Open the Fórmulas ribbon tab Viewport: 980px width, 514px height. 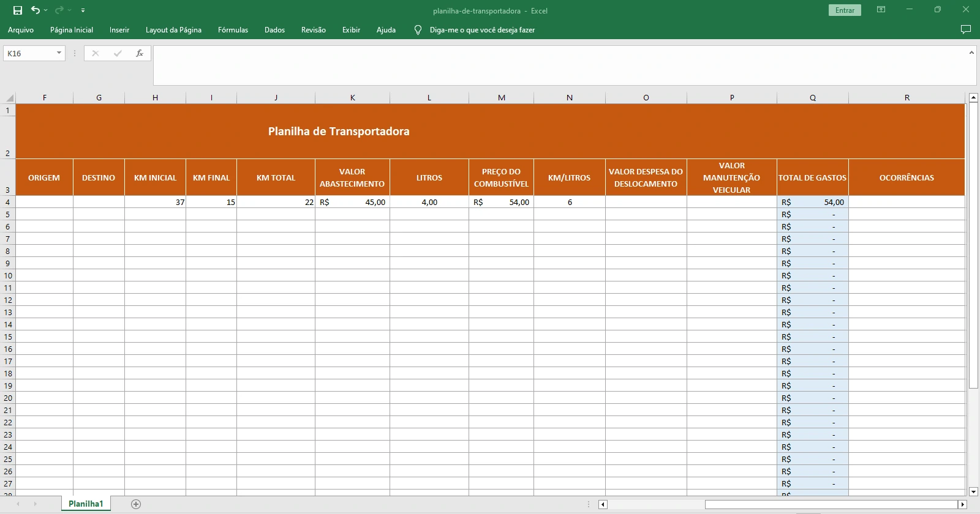pos(233,30)
